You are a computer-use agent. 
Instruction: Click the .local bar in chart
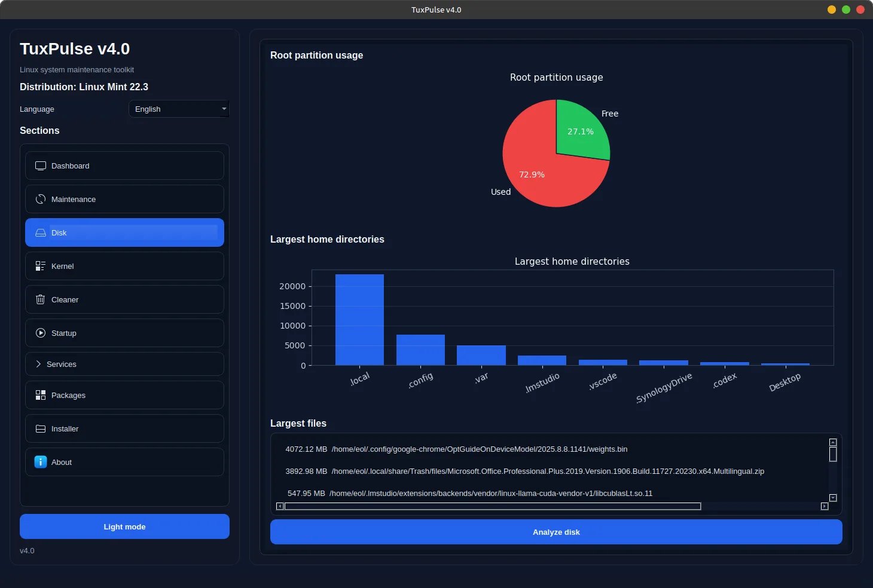click(x=359, y=320)
